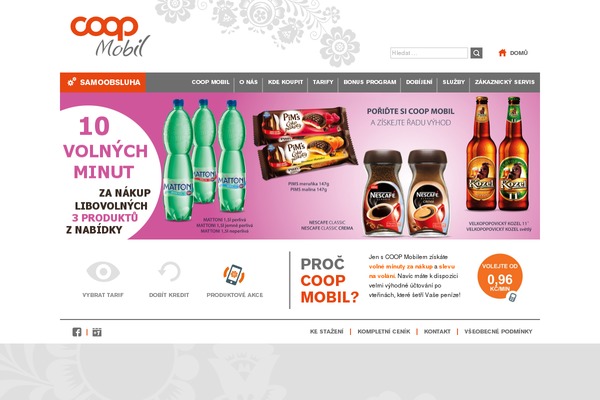Image resolution: width=600 pixels, height=400 pixels.
Task: Click the refresh arrow Dobít kredit icon
Action: [x=169, y=271]
